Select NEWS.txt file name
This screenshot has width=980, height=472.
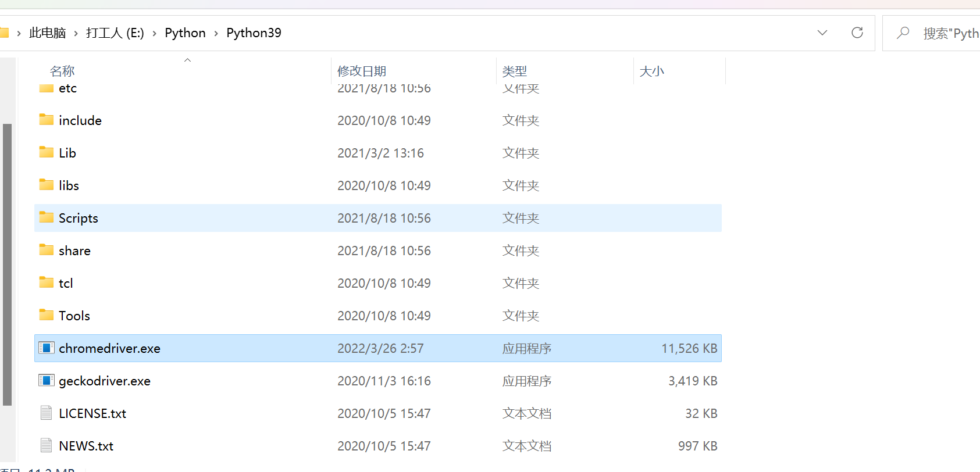86,446
